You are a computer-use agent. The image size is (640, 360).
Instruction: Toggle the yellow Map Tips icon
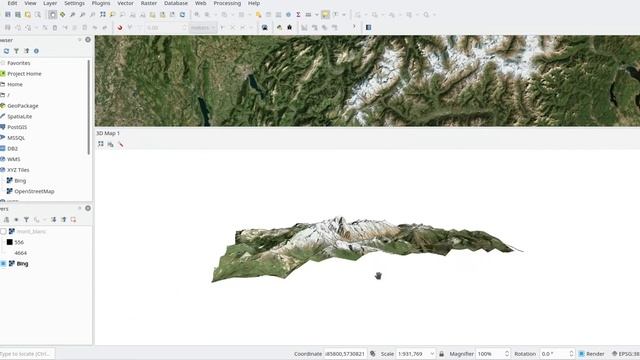click(325, 15)
